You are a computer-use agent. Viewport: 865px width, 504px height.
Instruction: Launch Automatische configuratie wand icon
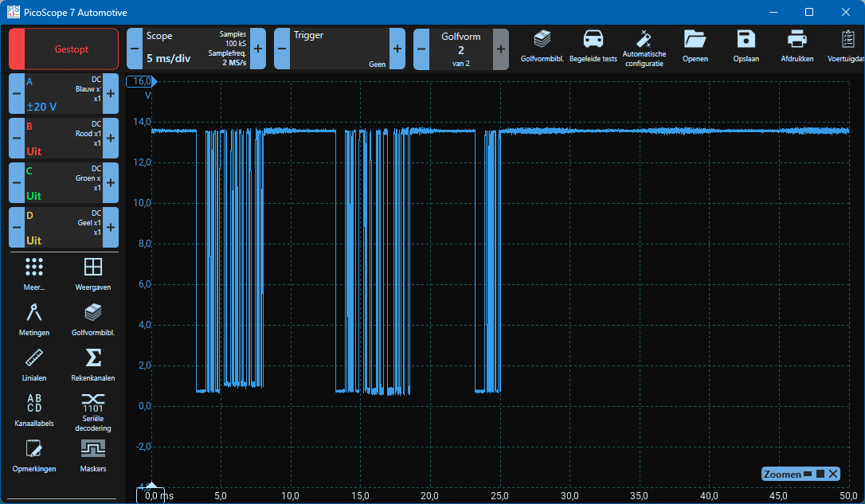click(x=644, y=45)
